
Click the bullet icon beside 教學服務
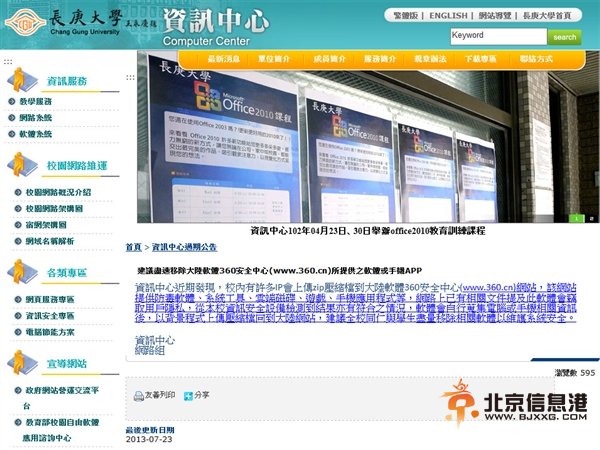(x=11, y=101)
